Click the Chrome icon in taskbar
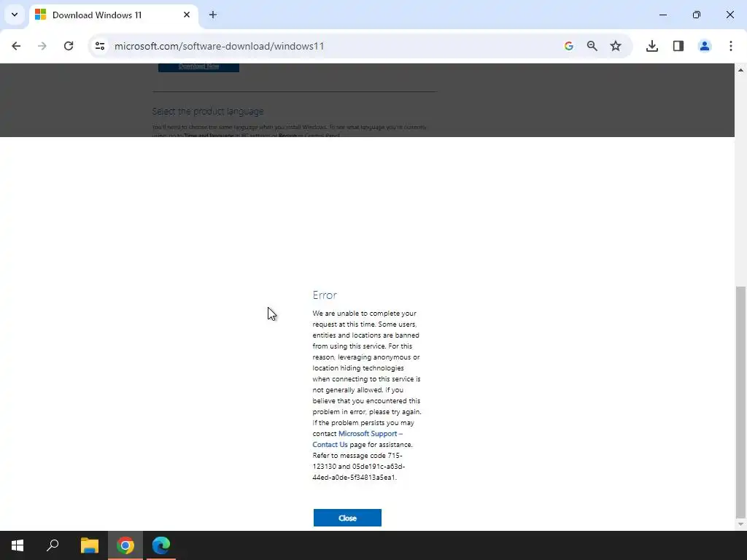The height and width of the screenshot is (560, 747). [125, 545]
